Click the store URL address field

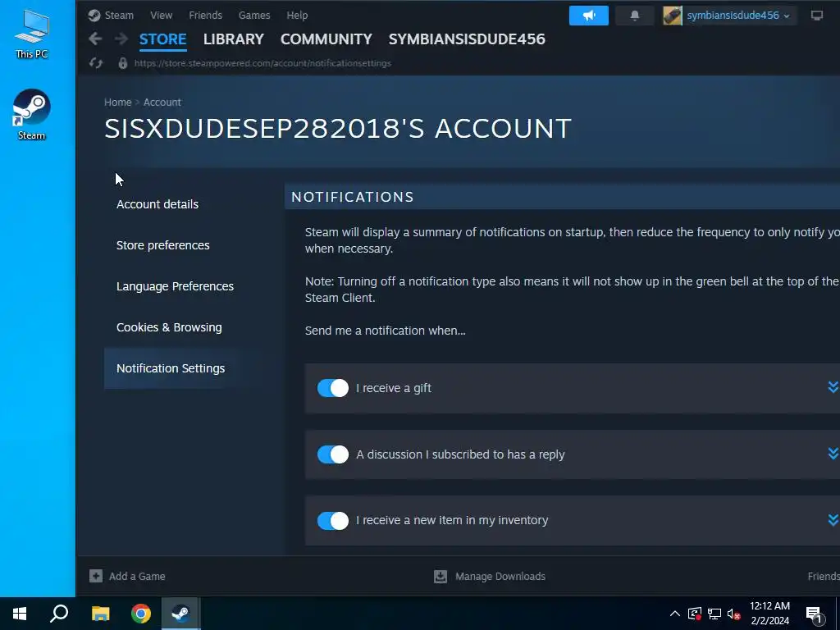pyautogui.click(x=262, y=63)
